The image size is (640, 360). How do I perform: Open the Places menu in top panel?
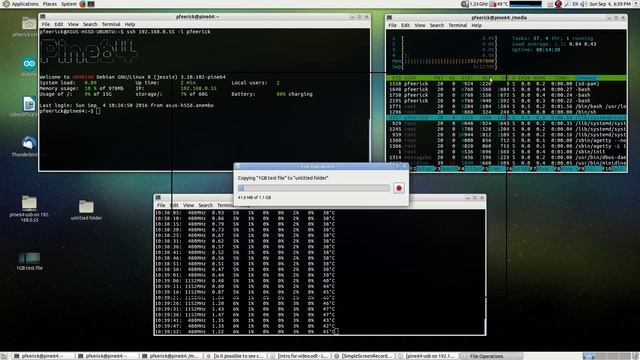tap(50, 4)
